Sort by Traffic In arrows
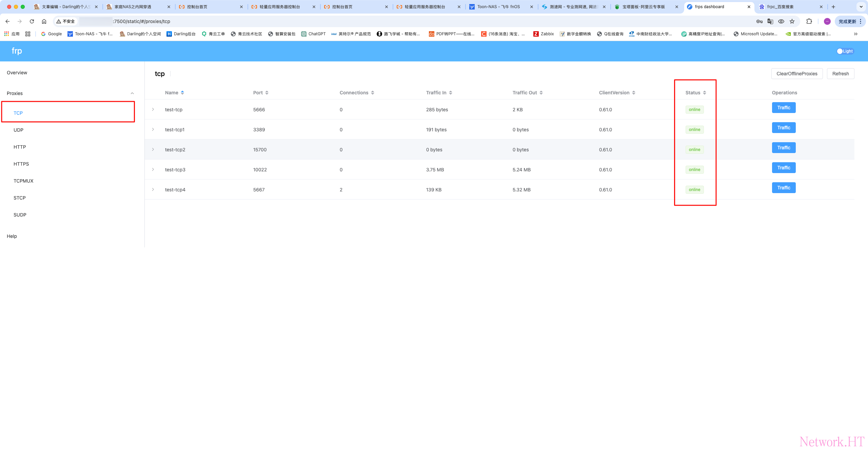868x450 pixels. click(451, 93)
